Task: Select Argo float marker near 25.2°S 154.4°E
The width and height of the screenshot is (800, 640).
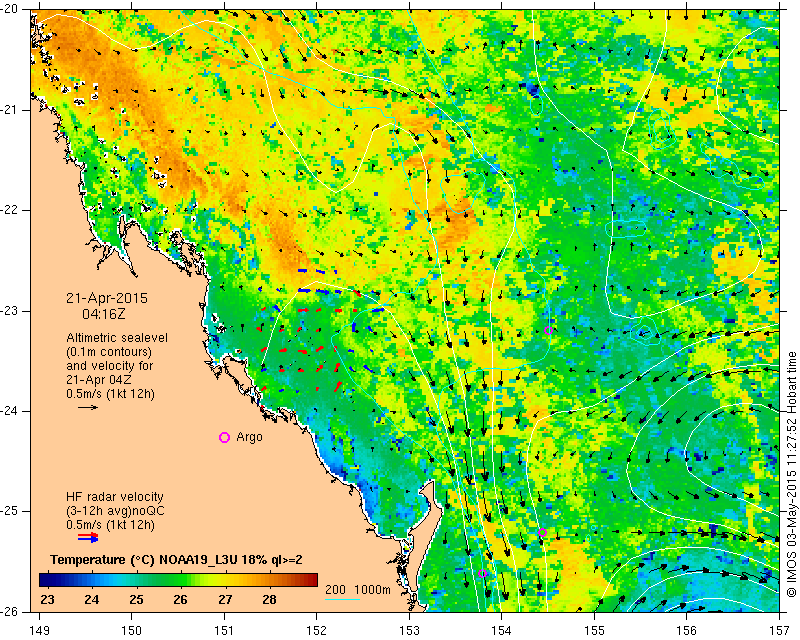Action: tap(542, 532)
